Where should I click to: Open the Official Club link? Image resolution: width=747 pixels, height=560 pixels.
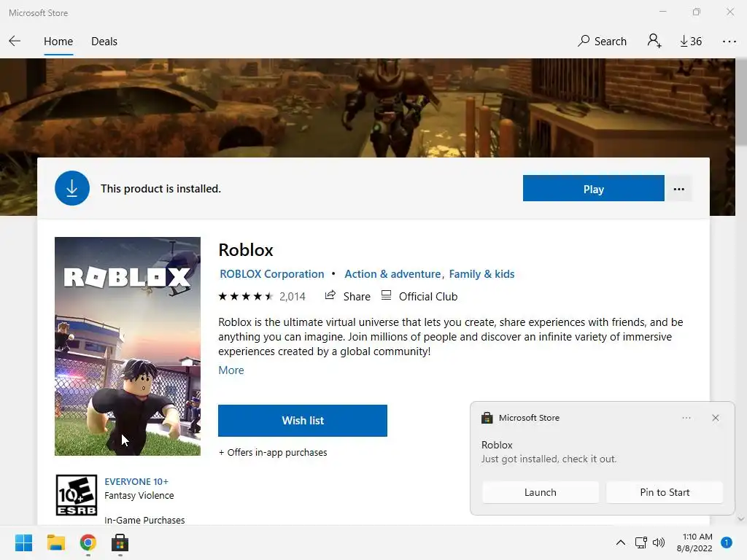tap(427, 297)
